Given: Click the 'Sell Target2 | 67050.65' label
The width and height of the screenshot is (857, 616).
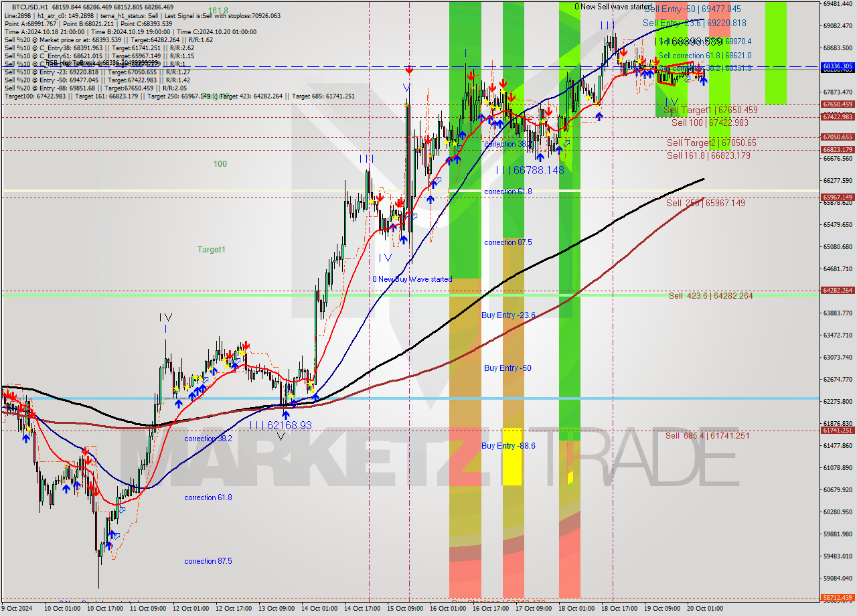Looking at the screenshot, I should 711,143.
